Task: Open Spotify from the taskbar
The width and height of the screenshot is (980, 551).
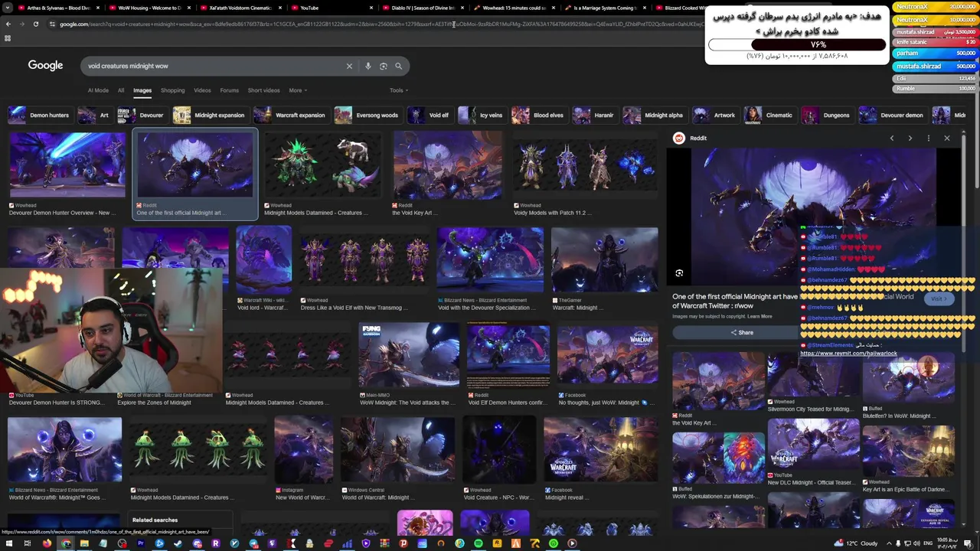Action: pyautogui.click(x=479, y=543)
